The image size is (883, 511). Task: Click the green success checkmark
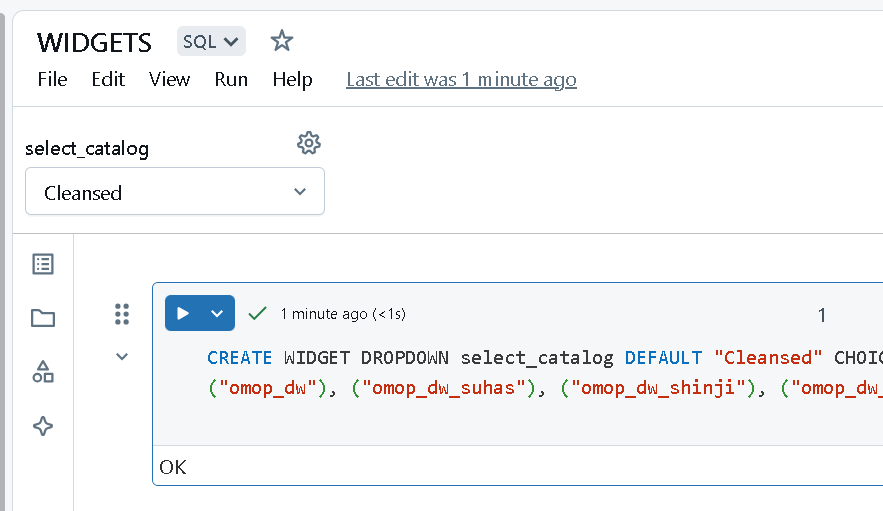click(257, 313)
